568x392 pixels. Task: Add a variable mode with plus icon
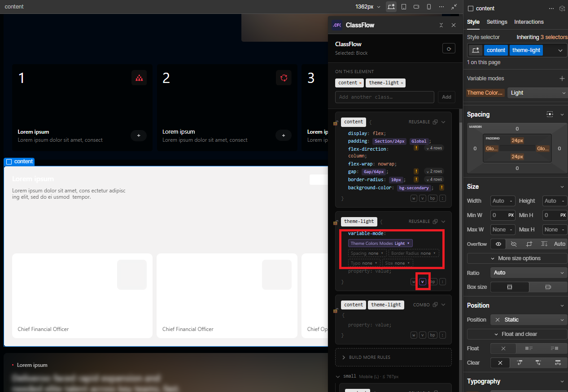[562, 78]
